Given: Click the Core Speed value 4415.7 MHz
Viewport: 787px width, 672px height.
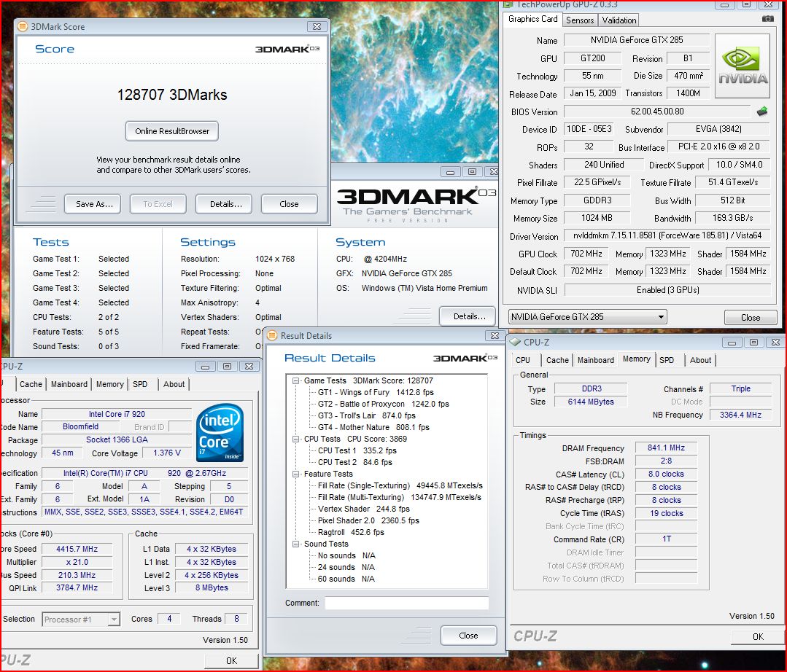Looking at the screenshot, I should click(77, 549).
